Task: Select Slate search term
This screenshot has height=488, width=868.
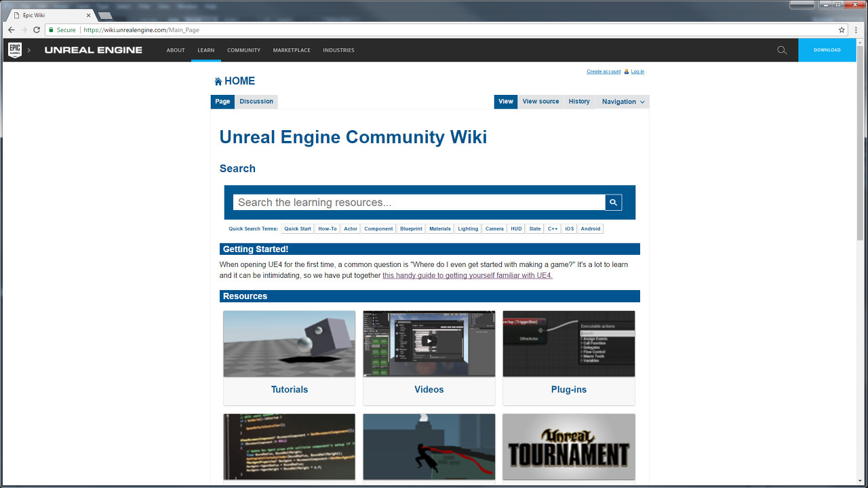Action: pos(535,228)
